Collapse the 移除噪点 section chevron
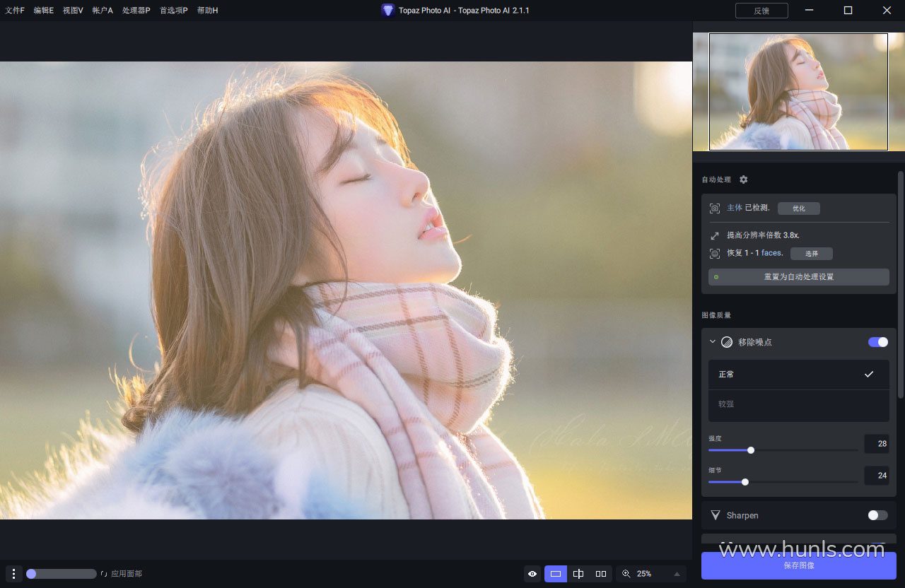The image size is (905, 588). tap(713, 342)
